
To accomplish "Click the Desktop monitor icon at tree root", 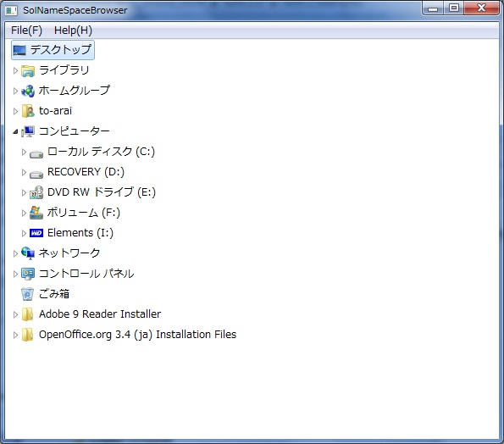I will [19, 50].
